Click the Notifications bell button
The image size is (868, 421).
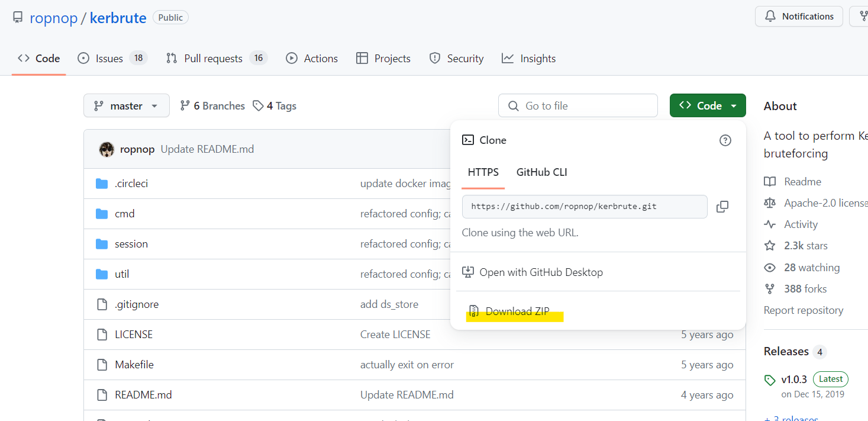point(799,17)
